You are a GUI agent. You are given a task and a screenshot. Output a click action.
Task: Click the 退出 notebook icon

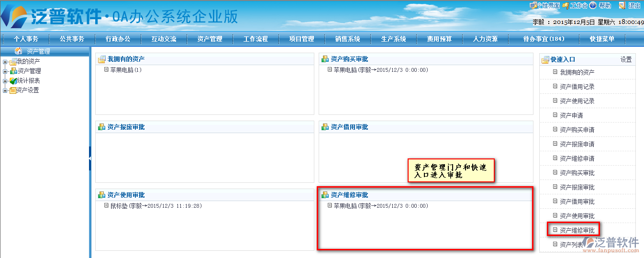[622, 5]
